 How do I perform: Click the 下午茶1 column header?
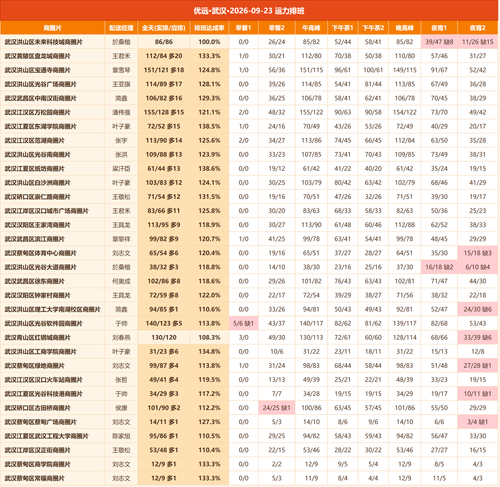(x=343, y=28)
